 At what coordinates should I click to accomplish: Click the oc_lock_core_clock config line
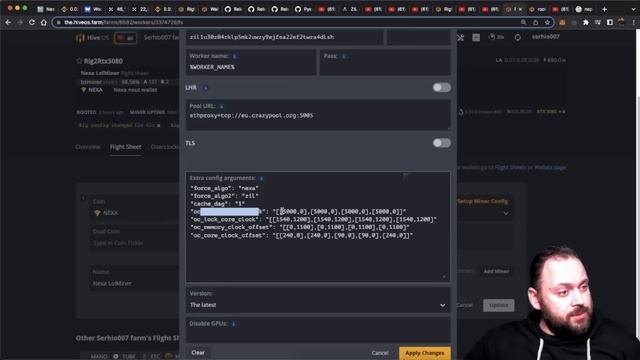(x=313, y=220)
